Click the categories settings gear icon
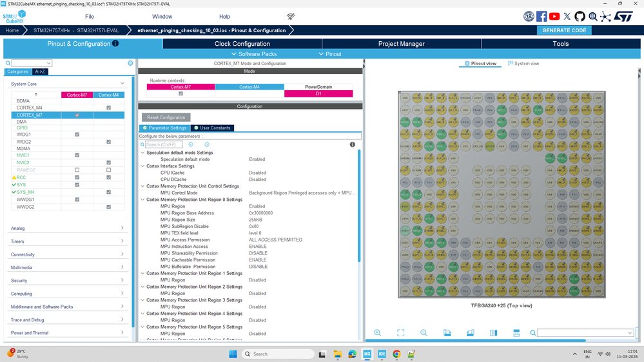 pyautogui.click(x=130, y=62)
